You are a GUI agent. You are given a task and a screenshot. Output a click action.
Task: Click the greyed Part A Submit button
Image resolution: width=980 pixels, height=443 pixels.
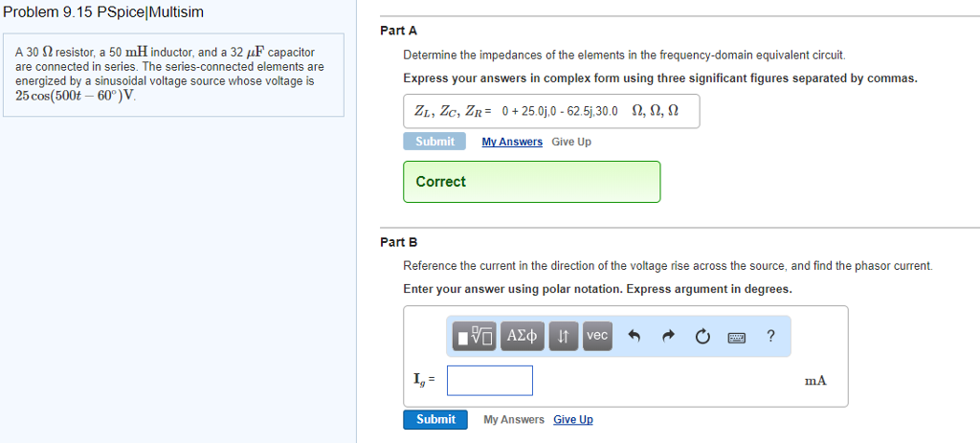434,142
